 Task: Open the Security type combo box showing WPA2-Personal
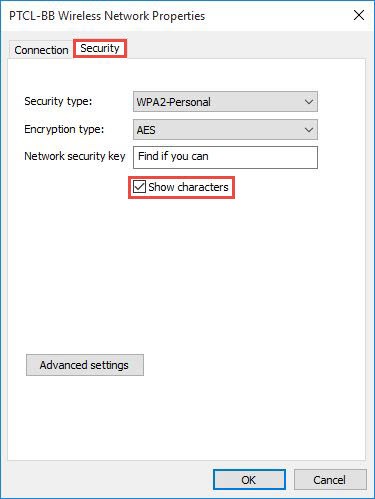pos(225,102)
